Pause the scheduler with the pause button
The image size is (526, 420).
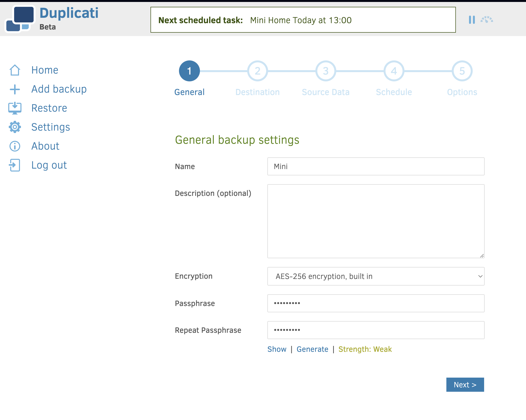point(472,19)
